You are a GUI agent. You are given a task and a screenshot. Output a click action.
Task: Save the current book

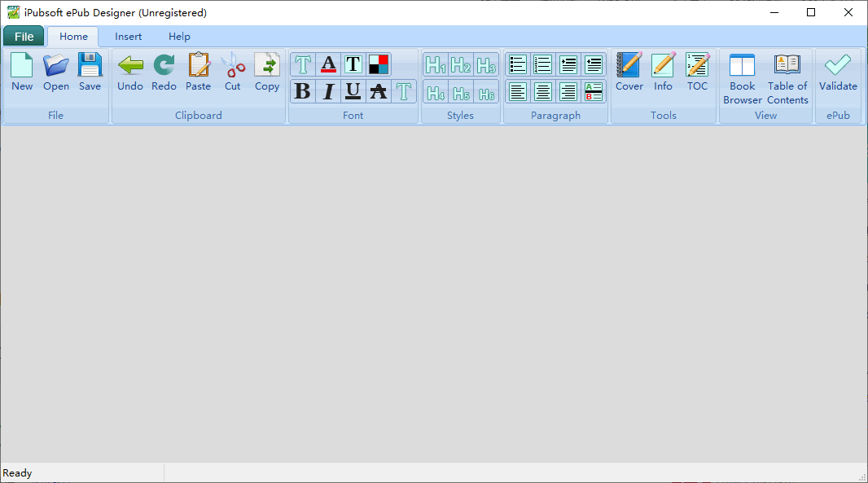click(x=90, y=72)
